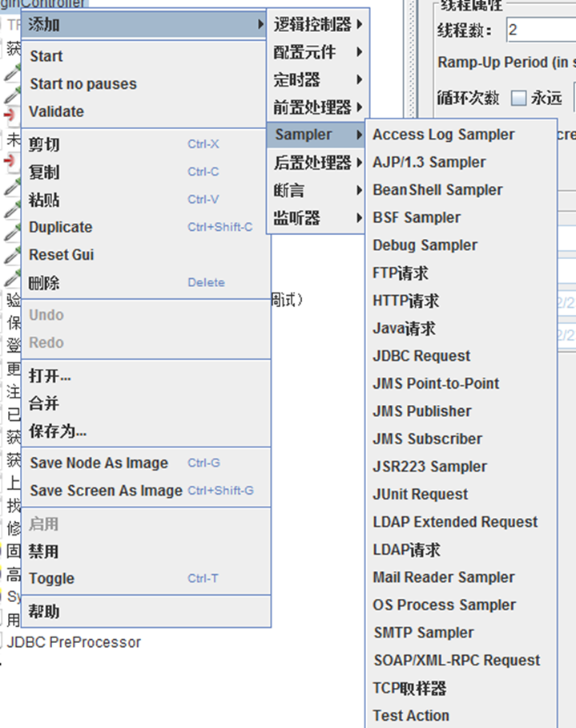Choose 保存为... option

click(146, 431)
